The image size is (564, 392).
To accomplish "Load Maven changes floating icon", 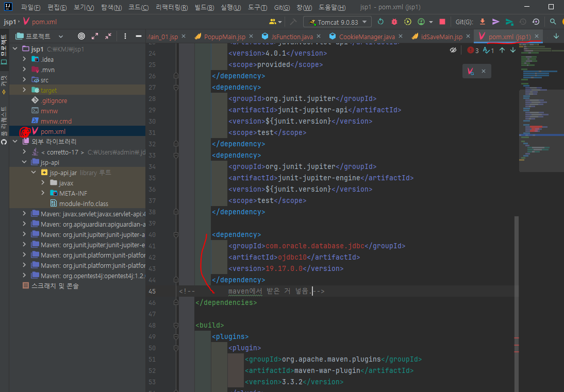I will pos(471,72).
